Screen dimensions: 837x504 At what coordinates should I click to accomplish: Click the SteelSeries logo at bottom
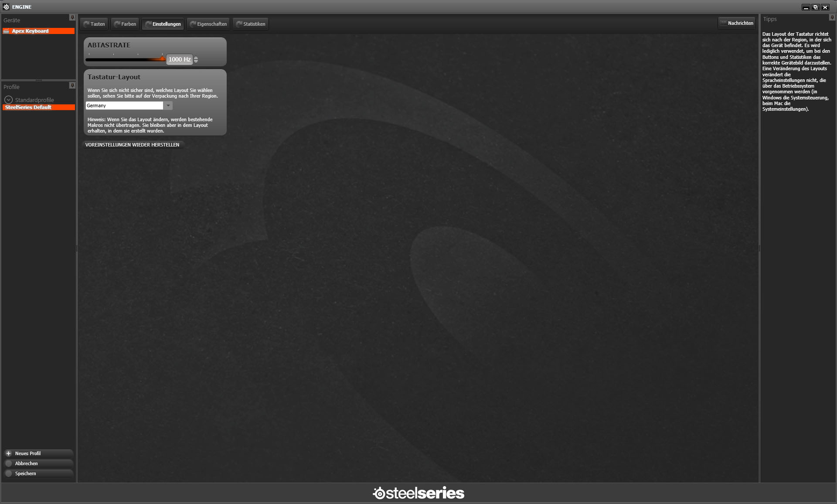pyautogui.click(x=418, y=493)
